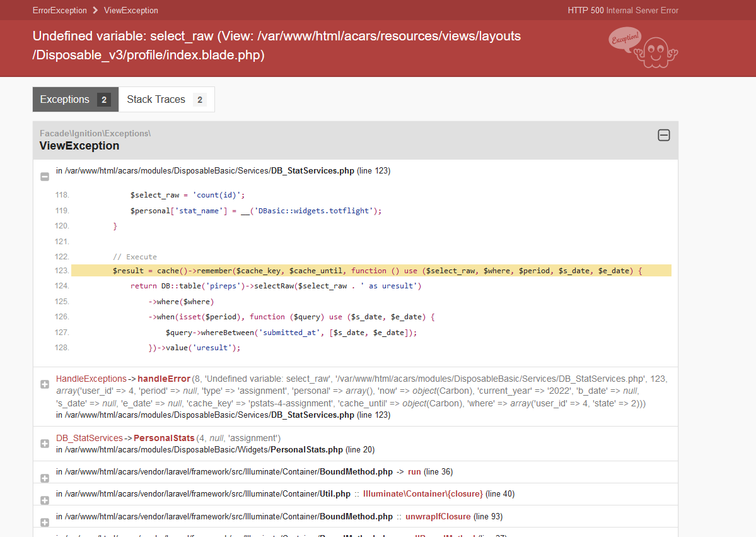
Task: Click the ViewException class heading
Action: (79, 146)
